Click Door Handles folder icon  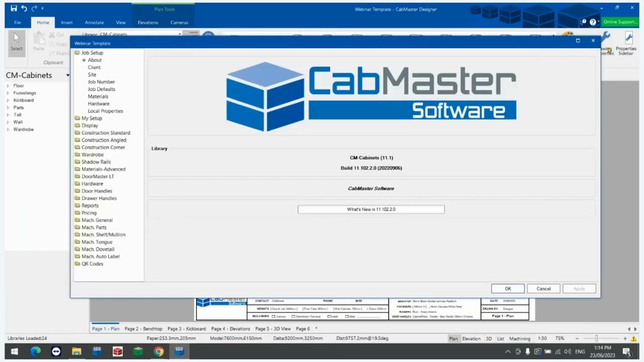coord(77,191)
